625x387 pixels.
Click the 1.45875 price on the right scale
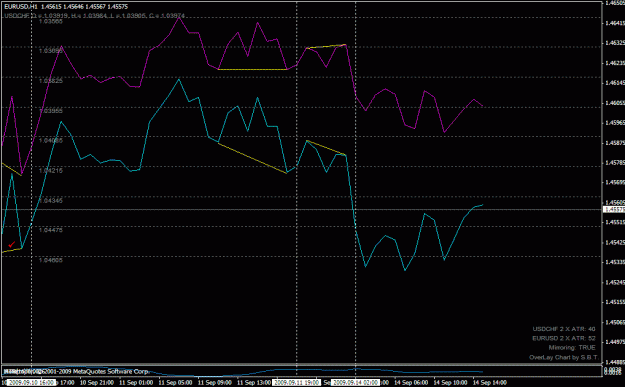coord(615,142)
